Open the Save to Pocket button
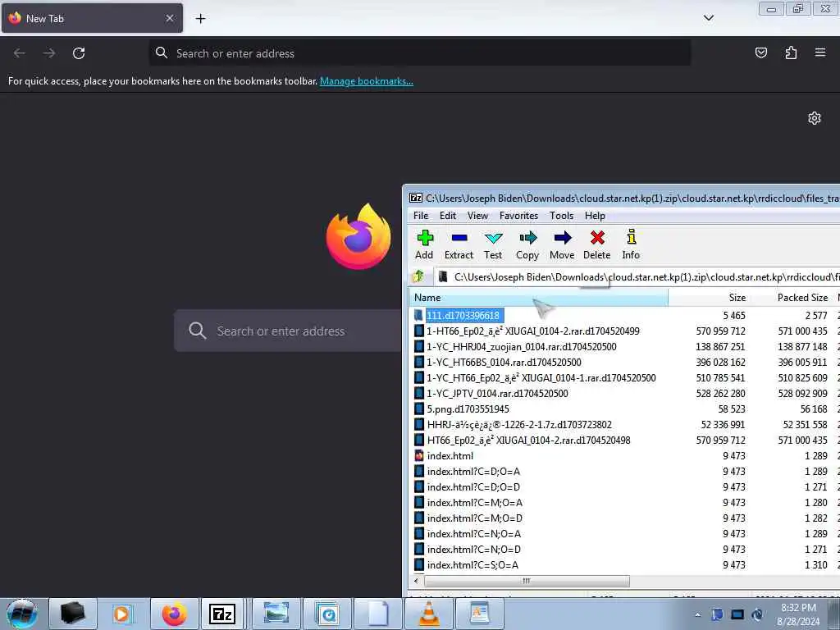 click(760, 52)
